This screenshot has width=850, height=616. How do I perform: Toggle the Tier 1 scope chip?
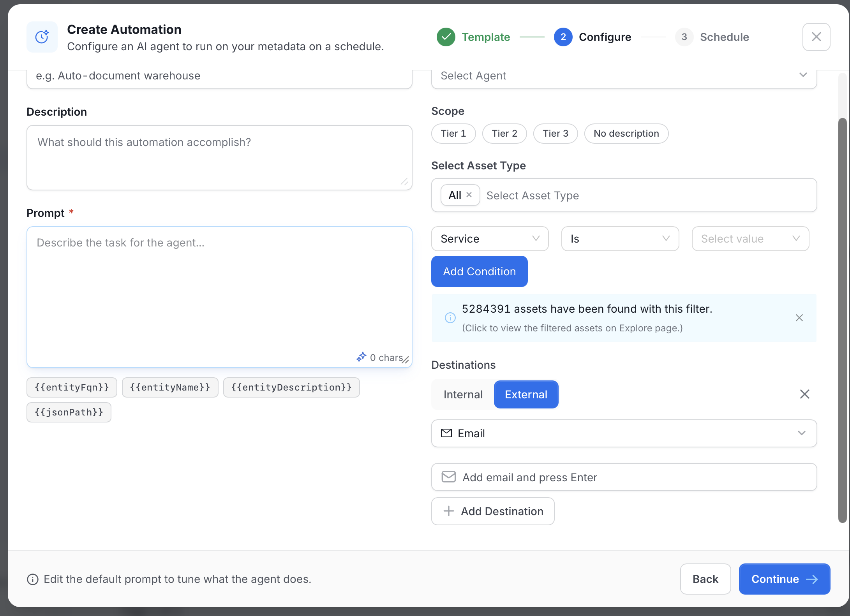point(453,134)
